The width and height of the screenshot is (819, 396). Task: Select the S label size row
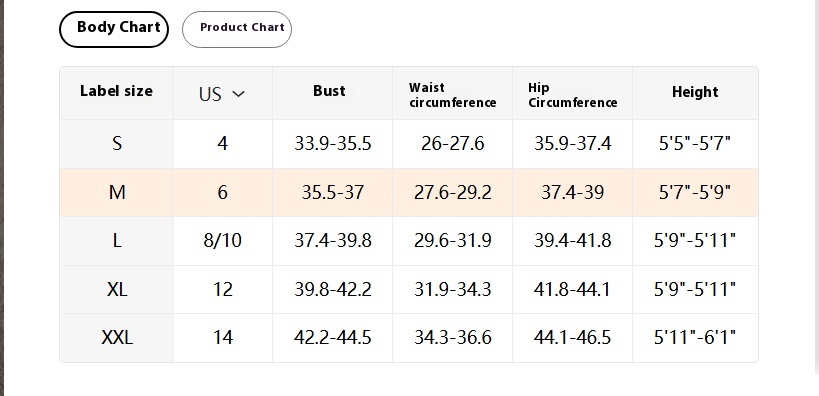(x=409, y=144)
